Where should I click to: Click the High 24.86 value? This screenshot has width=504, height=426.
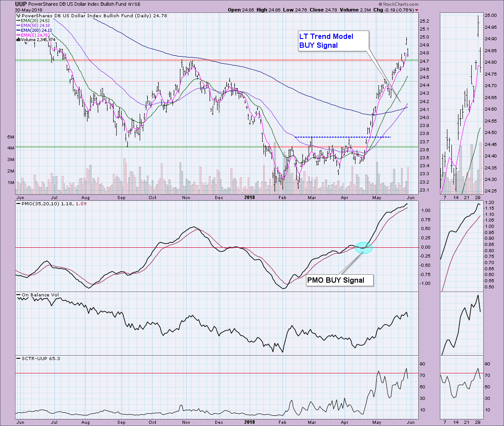pyautogui.click(x=268, y=10)
